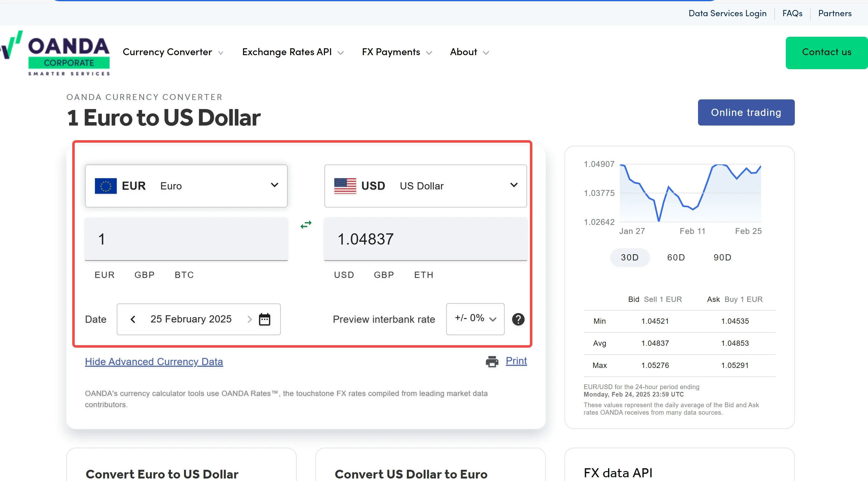The width and height of the screenshot is (868, 481).
Task: Expand the FX Payments menu
Action: tap(397, 52)
